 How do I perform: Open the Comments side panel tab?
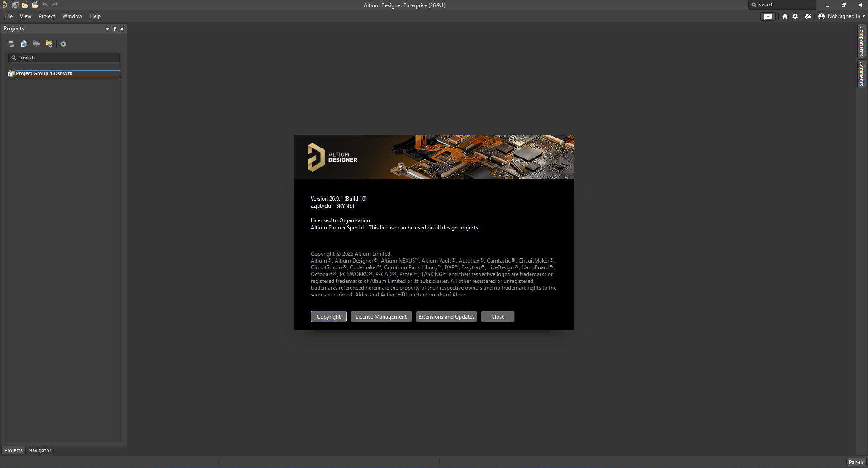[861, 74]
